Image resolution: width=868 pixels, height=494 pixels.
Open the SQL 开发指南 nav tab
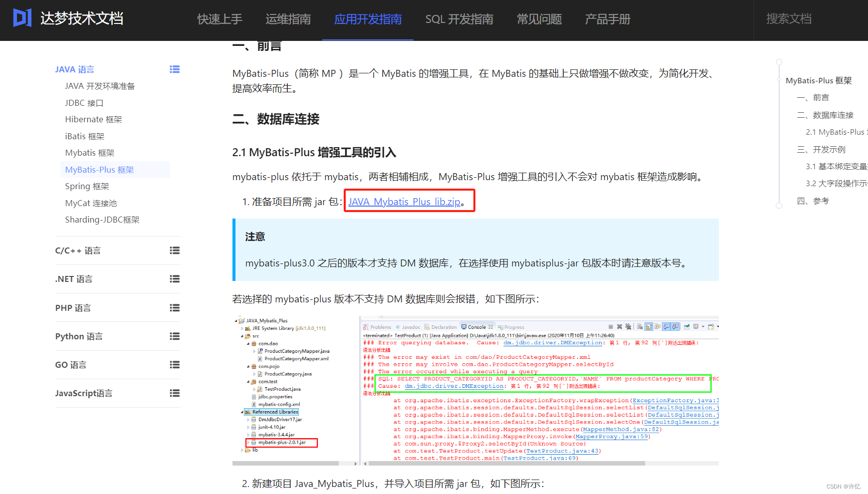point(459,19)
